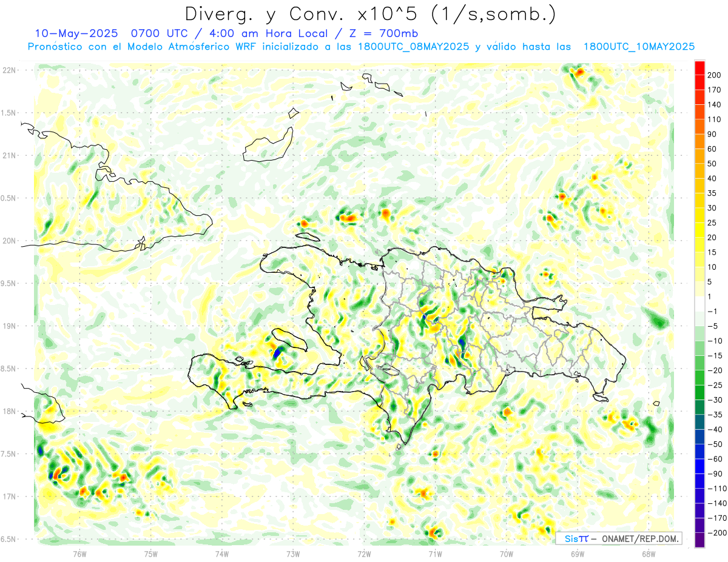The image size is (728, 562).
Task: Click the '1.5N' latitude label
Action: (8, 113)
